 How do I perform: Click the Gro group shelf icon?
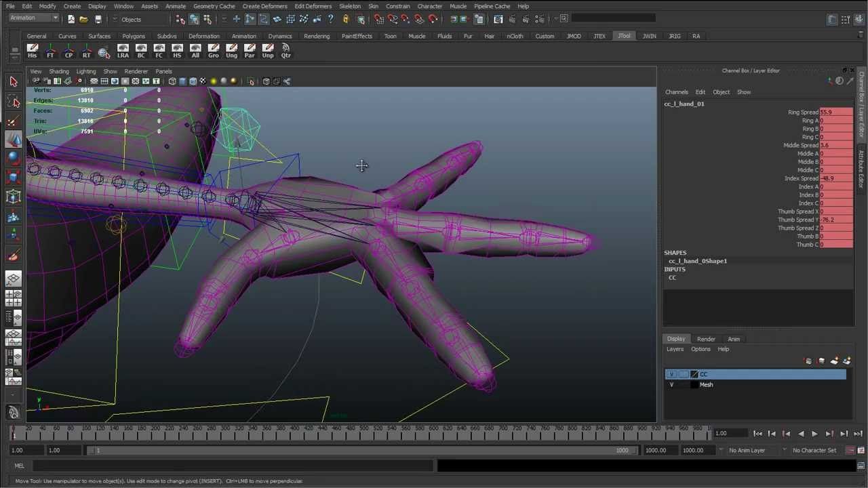pyautogui.click(x=214, y=51)
